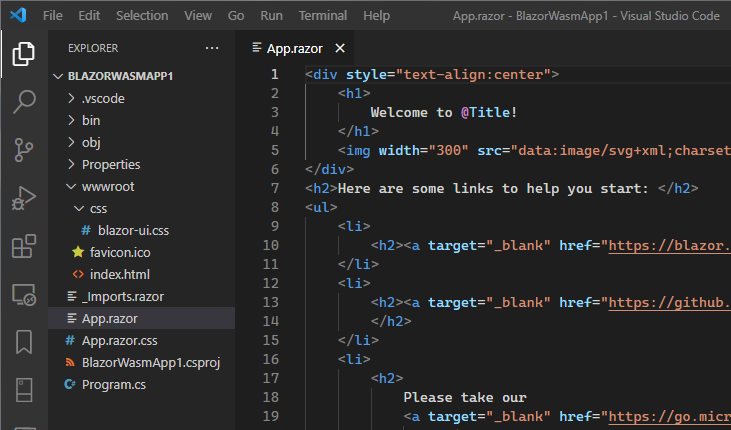Open the Selection menu
This screenshot has width=731, height=430.
pyautogui.click(x=142, y=15)
